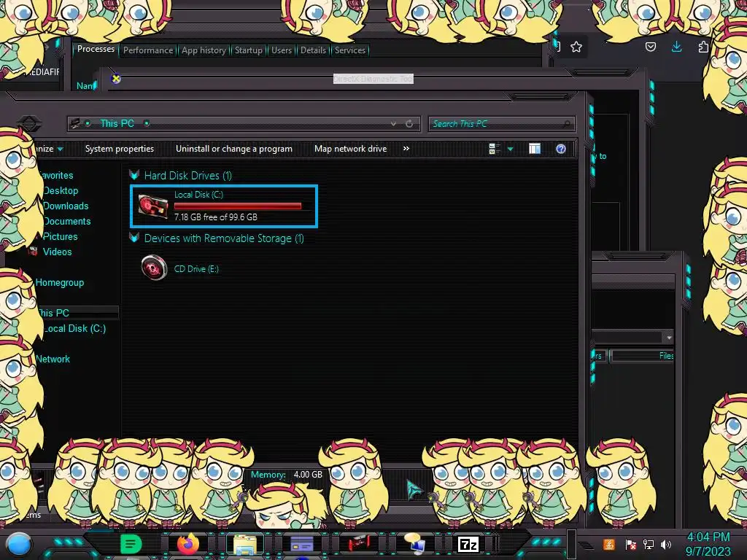Switch to Users tab in Task Manager
The image size is (747, 560).
[x=282, y=50]
